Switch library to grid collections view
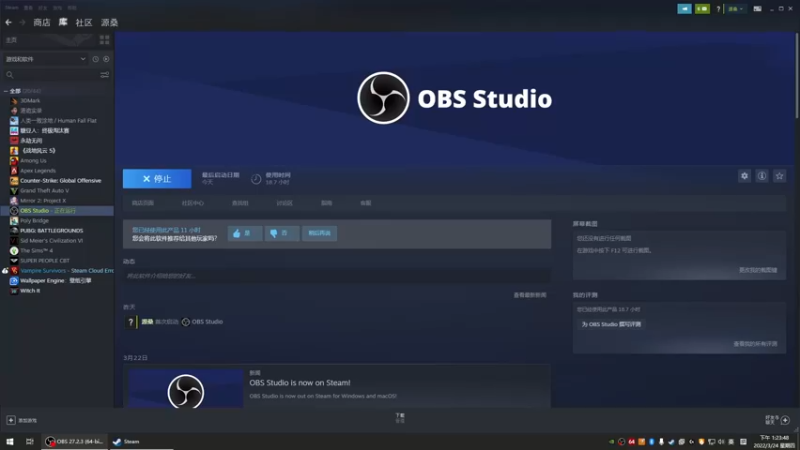 click(x=105, y=40)
